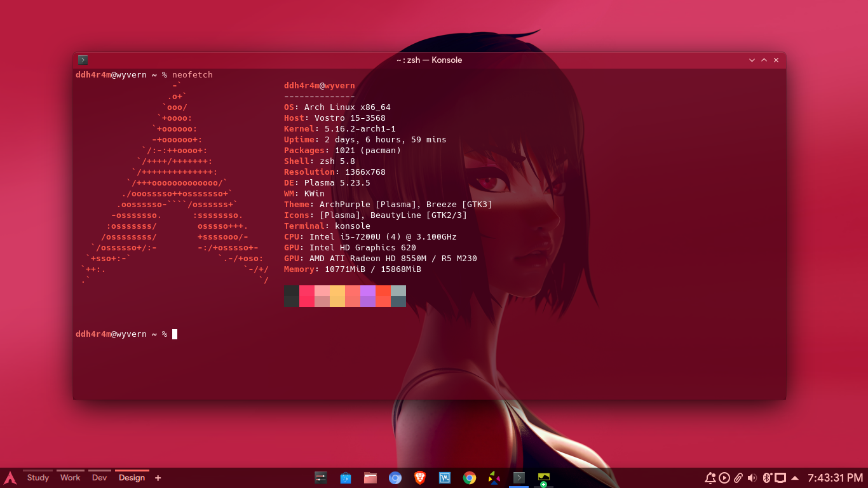
Task: Click the Icons 'BeautyLine [GTK2/3]' line
Action: [376, 215]
